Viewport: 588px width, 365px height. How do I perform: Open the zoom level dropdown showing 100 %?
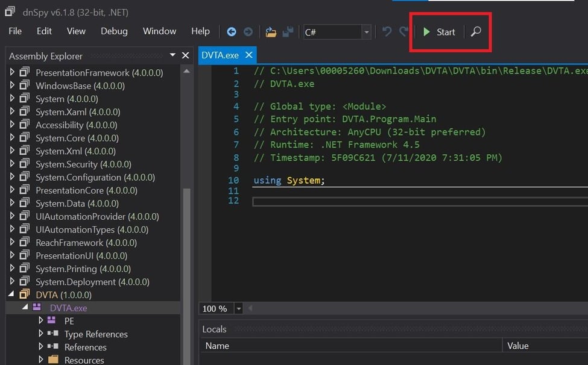pos(238,308)
